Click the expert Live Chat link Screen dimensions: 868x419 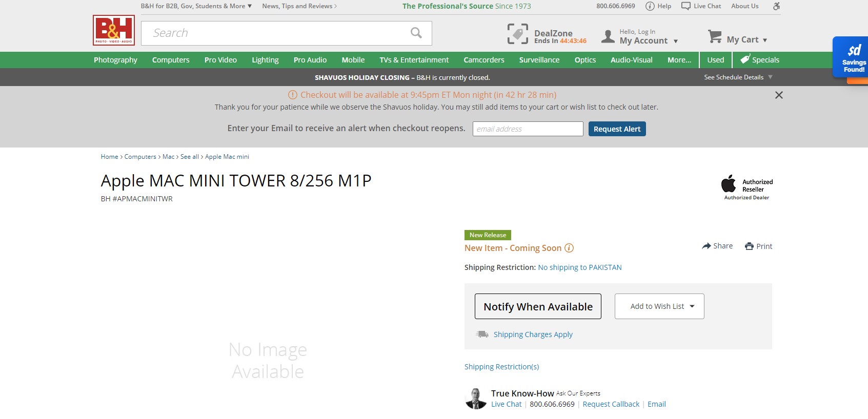507,404
